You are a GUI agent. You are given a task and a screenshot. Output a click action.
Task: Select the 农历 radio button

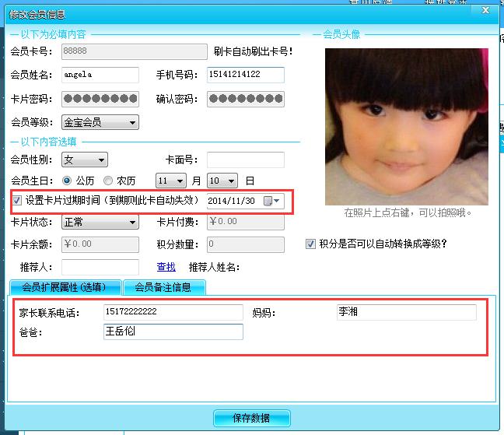(x=108, y=181)
